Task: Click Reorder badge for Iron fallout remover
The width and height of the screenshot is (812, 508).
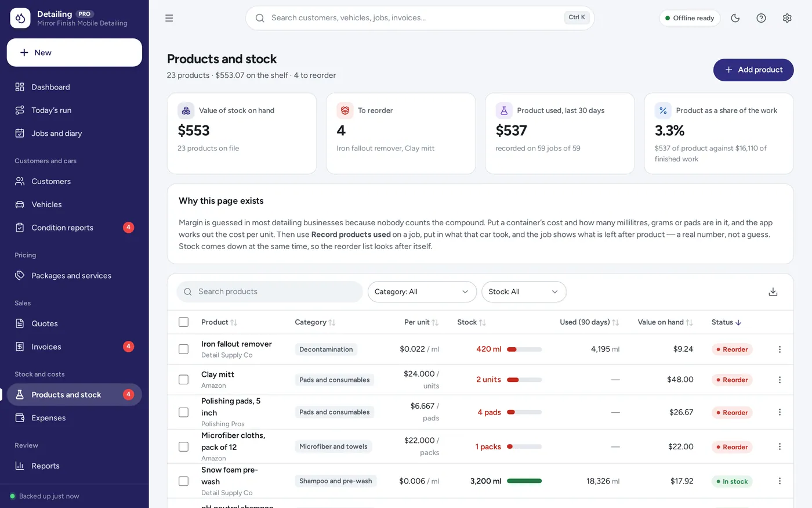Action: [732, 350]
